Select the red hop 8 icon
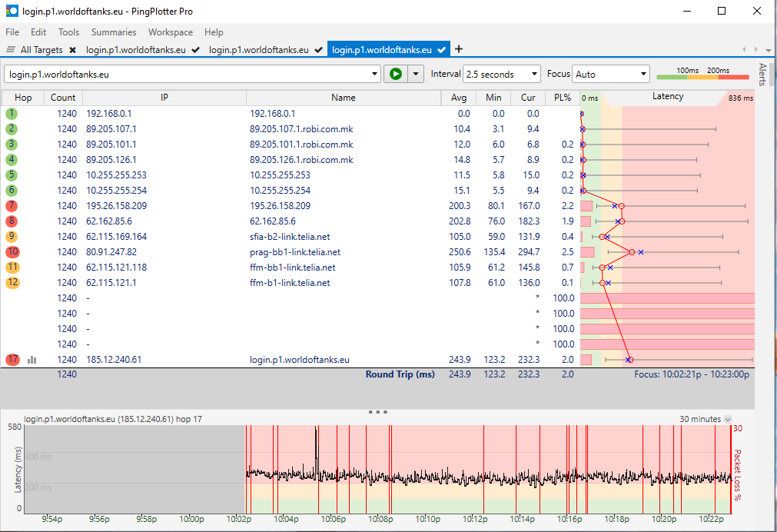Screen dimensions: 777x532 click(12, 221)
